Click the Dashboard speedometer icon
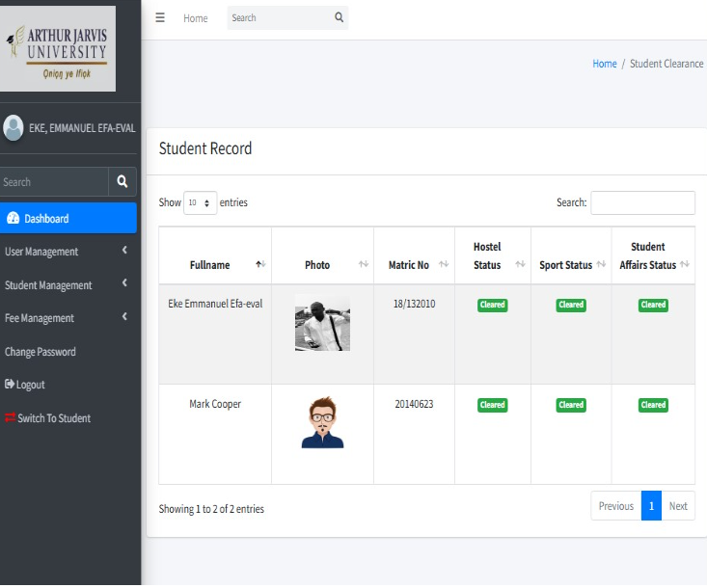This screenshot has height=588, width=707. tap(14, 218)
